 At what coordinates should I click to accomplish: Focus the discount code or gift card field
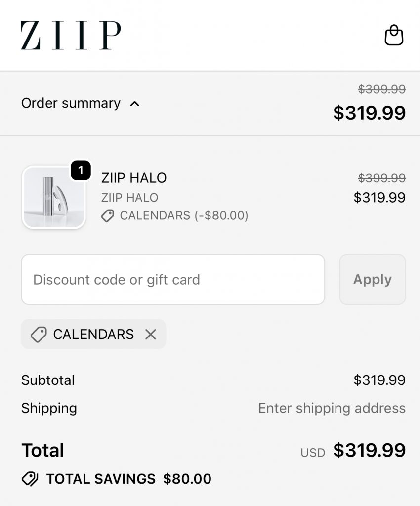[x=173, y=280]
